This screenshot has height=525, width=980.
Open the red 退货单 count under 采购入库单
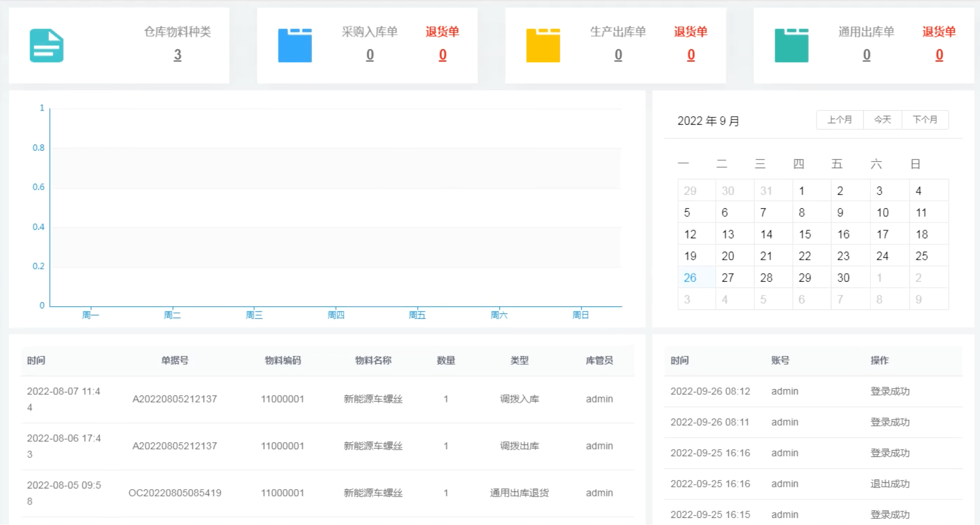(443, 55)
